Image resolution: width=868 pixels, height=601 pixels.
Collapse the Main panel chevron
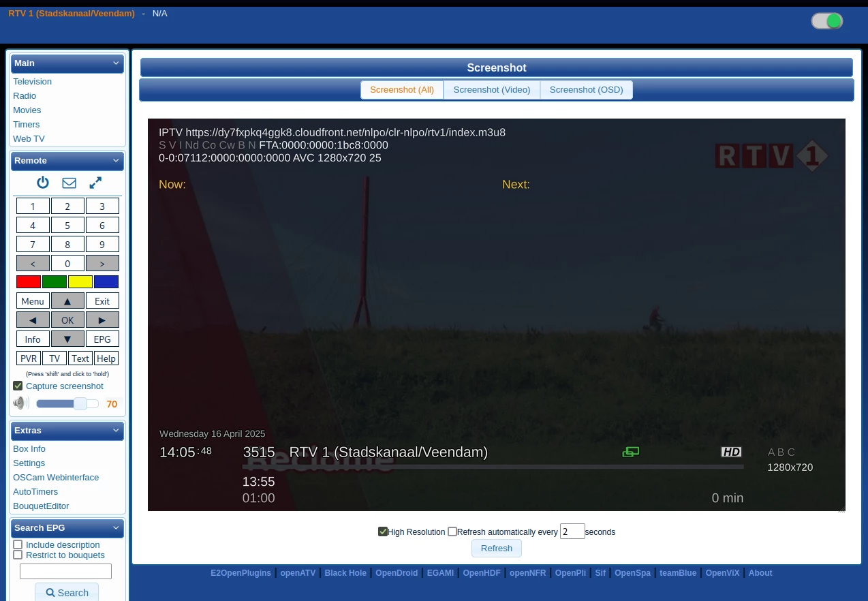(x=116, y=63)
